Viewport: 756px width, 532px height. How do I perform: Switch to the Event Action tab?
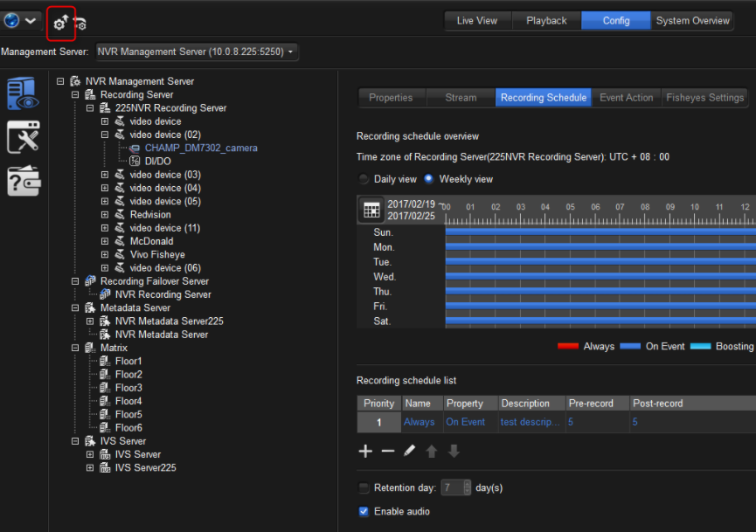(626, 98)
